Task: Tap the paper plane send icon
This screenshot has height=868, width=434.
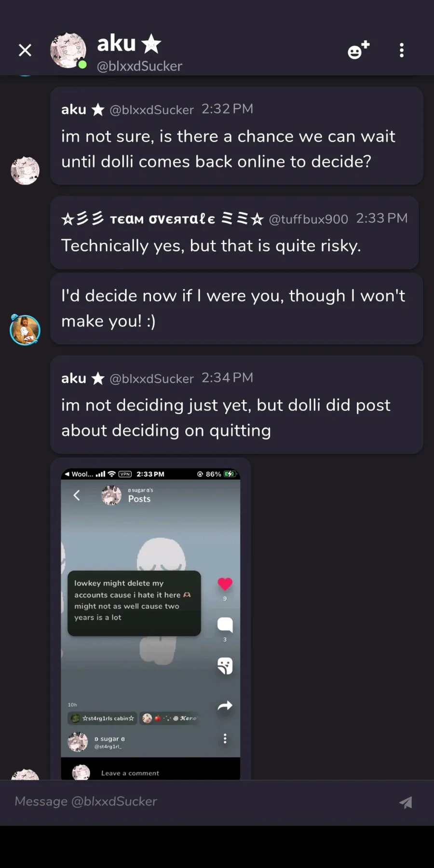Action: [406, 802]
